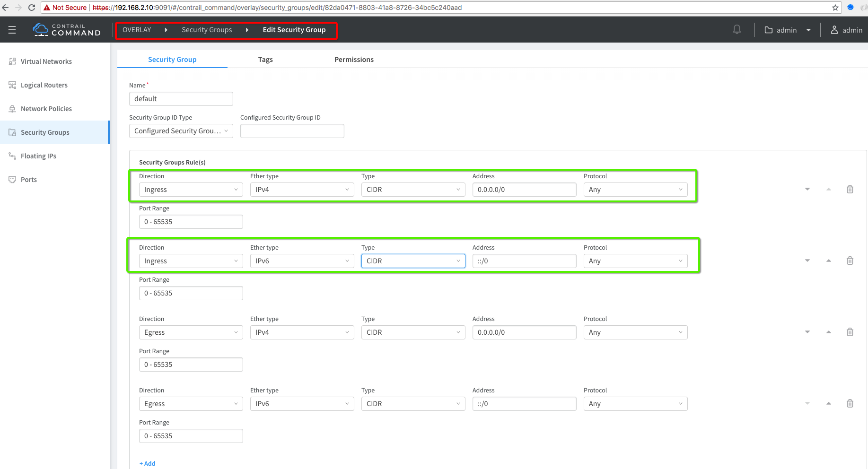Screen dimensions: 868x469
Task: Switch to the Permissions tab
Action: (x=354, y=60)
